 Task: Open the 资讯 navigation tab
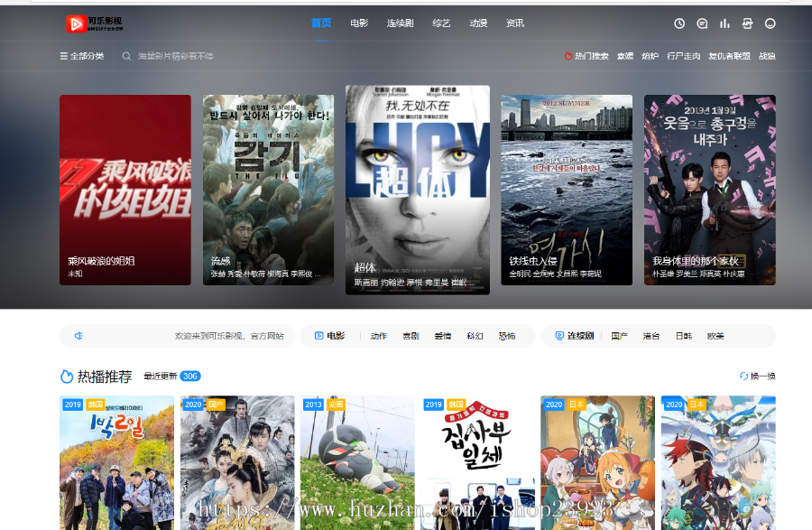click(x=515, y=23)
